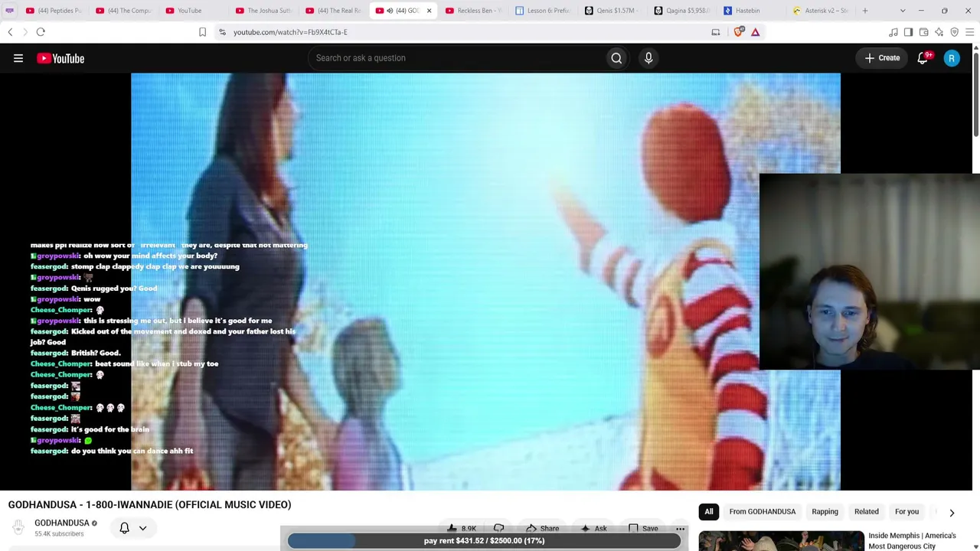Image resolution: width=980 pixels, height=551 pixels.
Task: Open Inside Memphis video title
Action: pyautogui.click(x=912, y=541)
